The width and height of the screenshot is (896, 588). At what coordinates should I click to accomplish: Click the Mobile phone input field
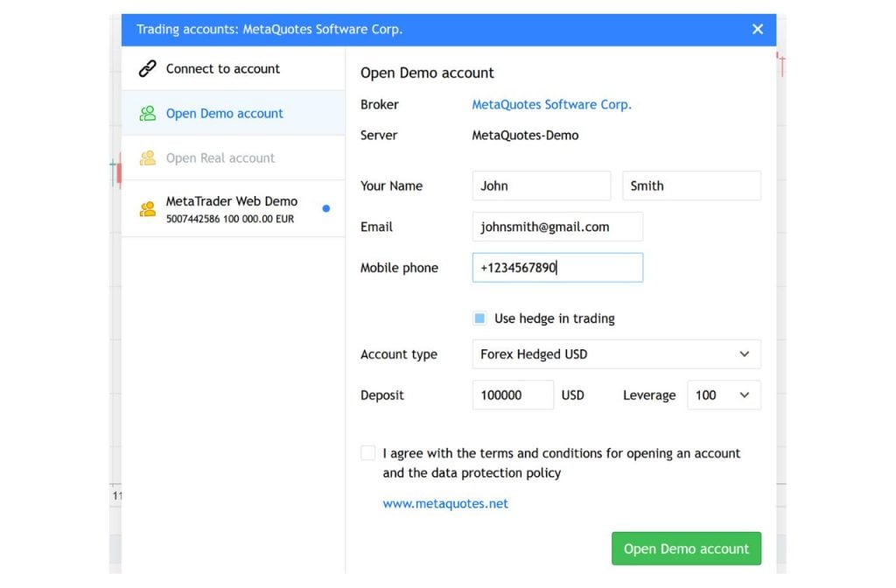(x=557, y=268)
